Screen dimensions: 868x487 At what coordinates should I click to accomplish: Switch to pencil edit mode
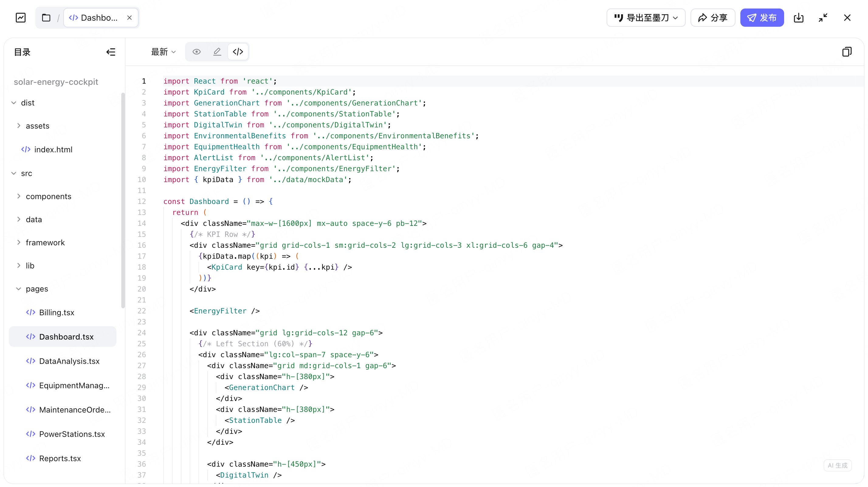click(x=217, y=52)
